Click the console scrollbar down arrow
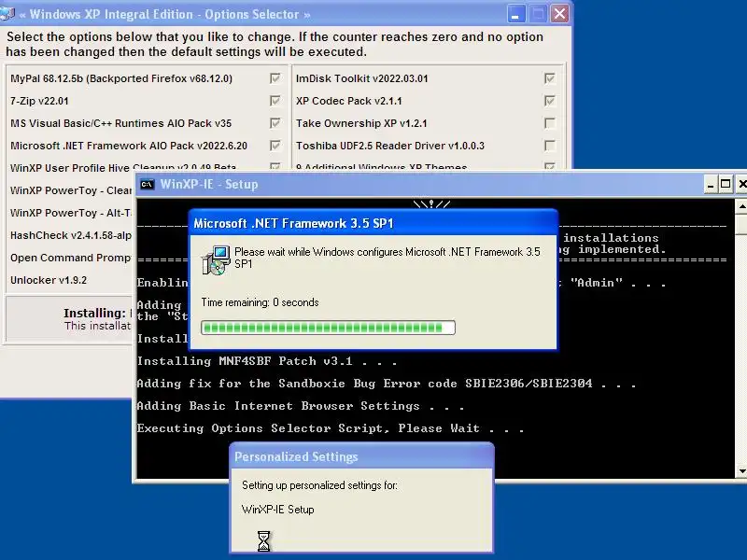The image size is (747, 560). pos(741,471)
